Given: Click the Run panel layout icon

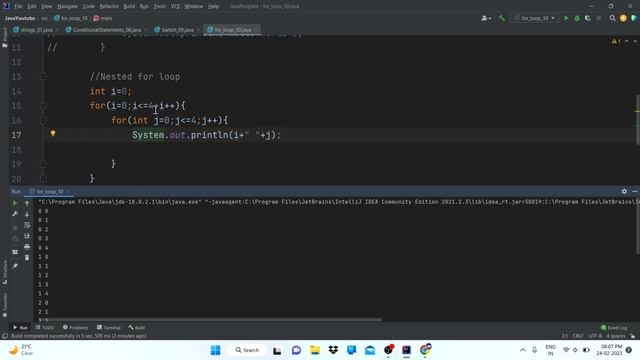Looking at the screenshot, I should 15,252.
